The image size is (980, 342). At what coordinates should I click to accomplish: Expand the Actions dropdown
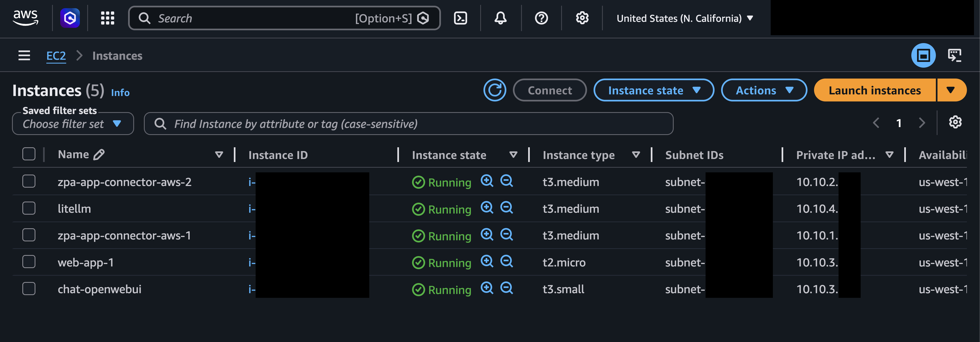pyautogui.click(x=764, y=90)
